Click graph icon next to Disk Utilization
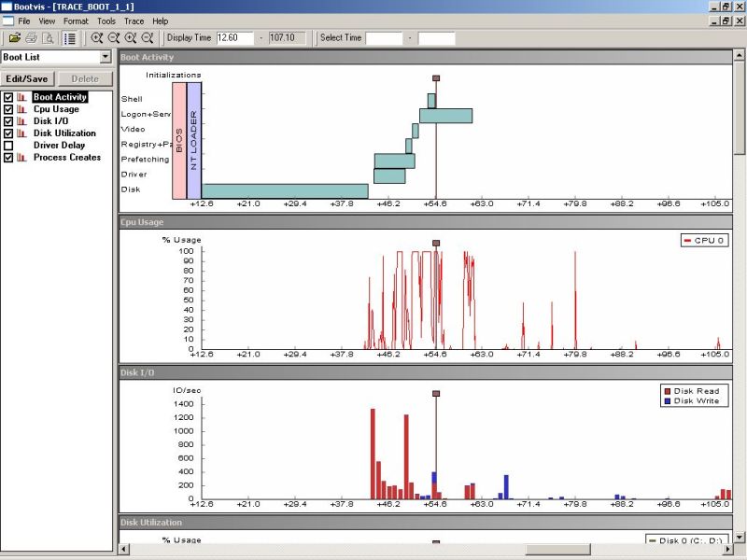The width and height of the screenshot is (747, 560). (21, 133)
